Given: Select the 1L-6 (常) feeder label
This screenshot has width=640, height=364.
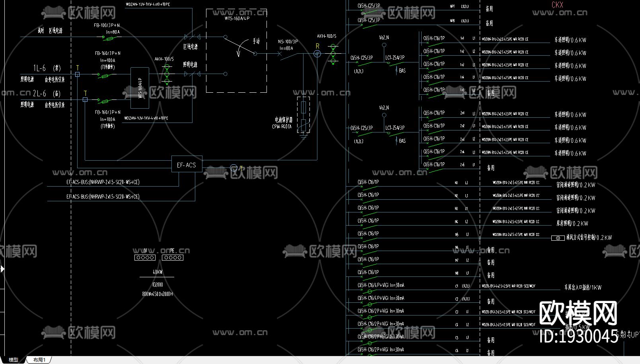Looking at the screenshot, I should (x=47, y=68).
